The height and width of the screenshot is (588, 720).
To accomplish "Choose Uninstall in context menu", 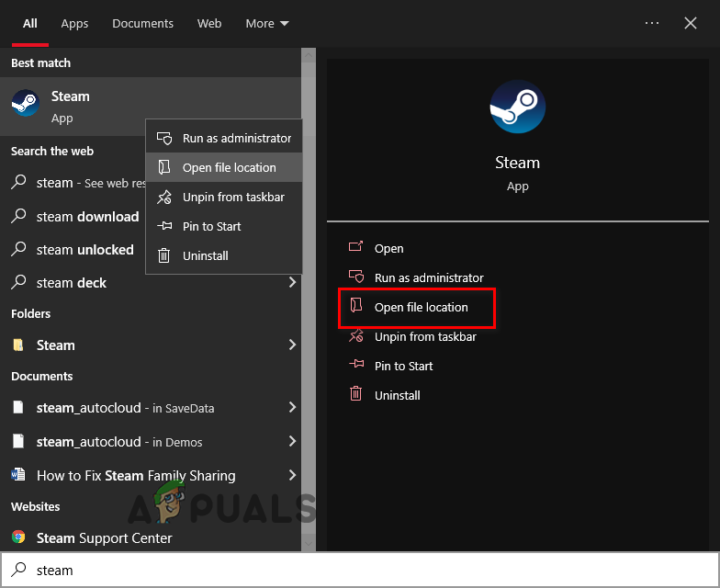I will tap(224, 255).
